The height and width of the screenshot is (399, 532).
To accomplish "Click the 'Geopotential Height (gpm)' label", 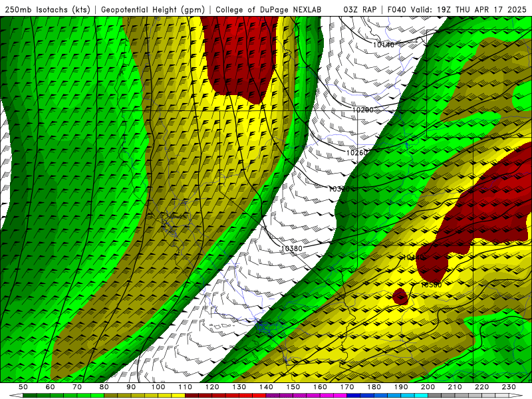I will click(x=153, y=9).
